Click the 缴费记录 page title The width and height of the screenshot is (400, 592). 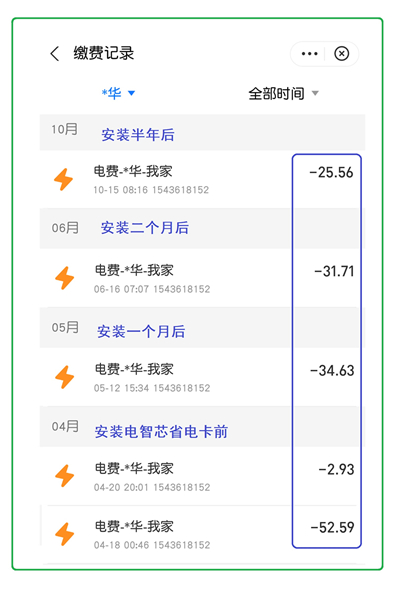click(104, 53)
